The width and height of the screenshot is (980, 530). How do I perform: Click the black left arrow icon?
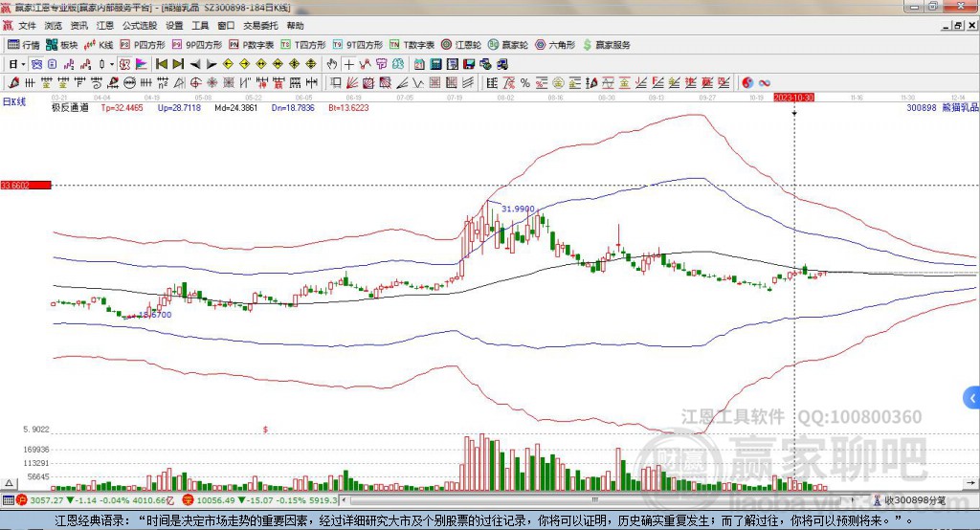(x=195, y=64)
